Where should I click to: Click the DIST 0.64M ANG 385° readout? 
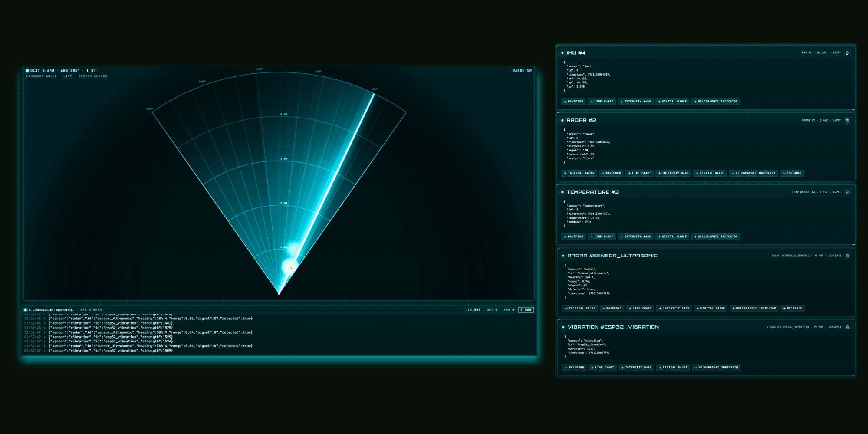click(63, 70)
